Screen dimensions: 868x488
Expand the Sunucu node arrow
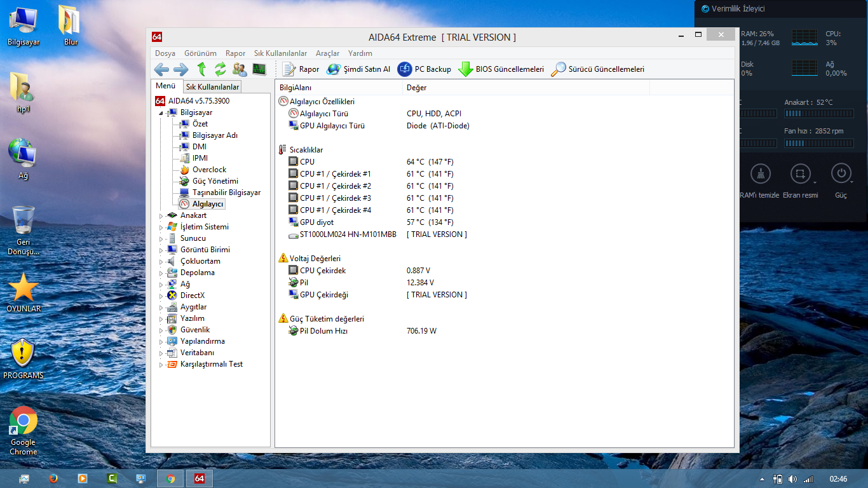pos(161,239)
